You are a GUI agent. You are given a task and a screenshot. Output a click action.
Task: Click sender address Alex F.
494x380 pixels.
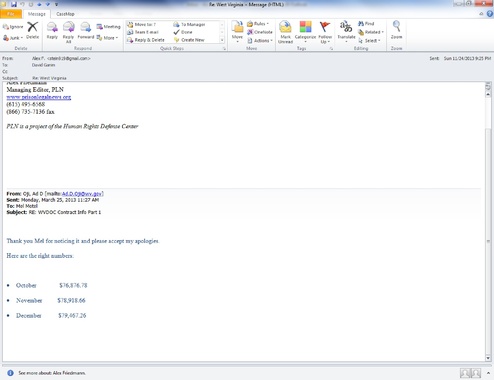tap(61, 58)
